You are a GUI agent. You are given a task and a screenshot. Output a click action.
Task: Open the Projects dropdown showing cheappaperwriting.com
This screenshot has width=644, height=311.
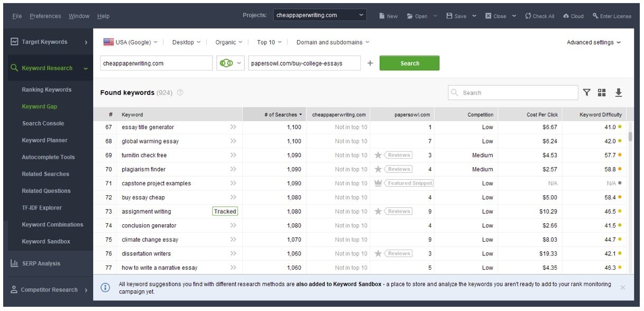[320, 15]
